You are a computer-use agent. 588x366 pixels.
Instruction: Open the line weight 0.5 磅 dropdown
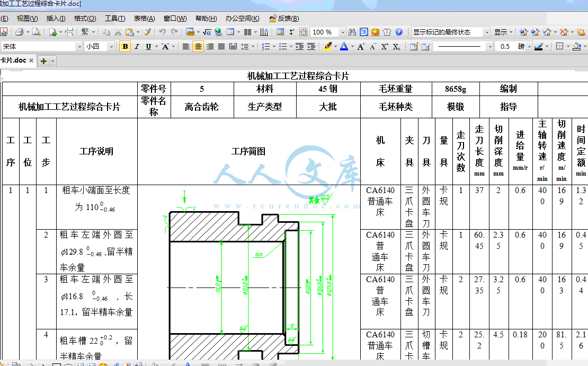point(530,47)
